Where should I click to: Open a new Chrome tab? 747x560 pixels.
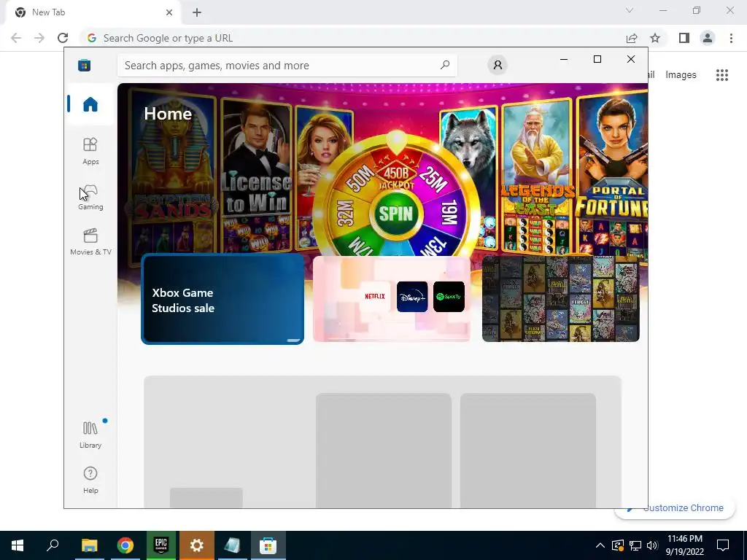click(x=197, y=12)
